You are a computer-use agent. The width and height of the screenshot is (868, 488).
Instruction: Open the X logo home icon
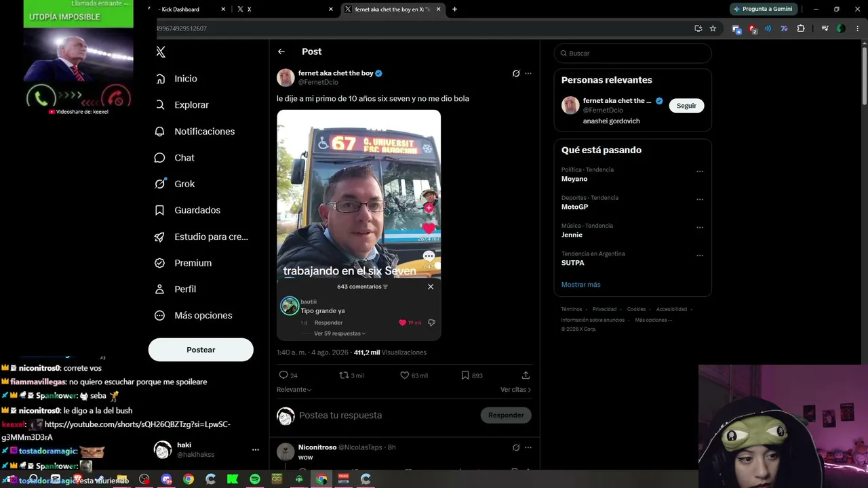point(161,52)
